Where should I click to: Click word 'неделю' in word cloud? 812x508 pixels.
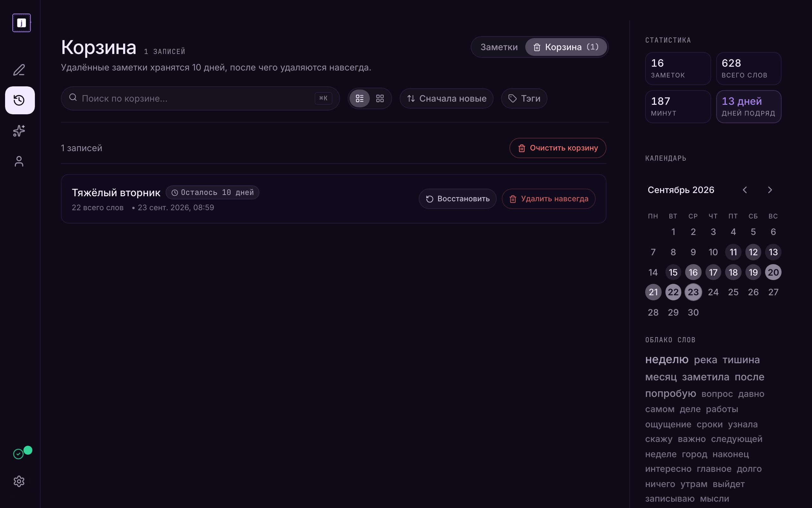coord(667,359)
